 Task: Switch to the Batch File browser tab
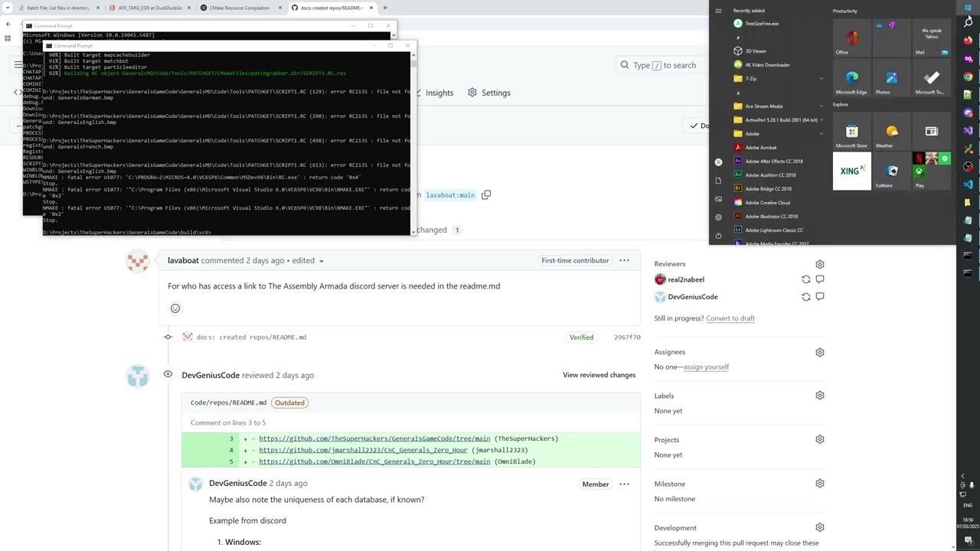click(x=58, y=8)
